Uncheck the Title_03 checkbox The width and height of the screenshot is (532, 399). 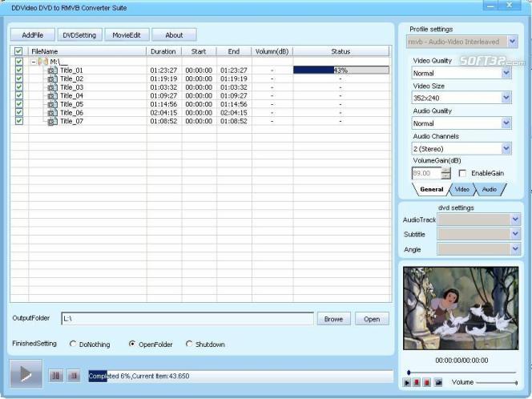(19, 87)
